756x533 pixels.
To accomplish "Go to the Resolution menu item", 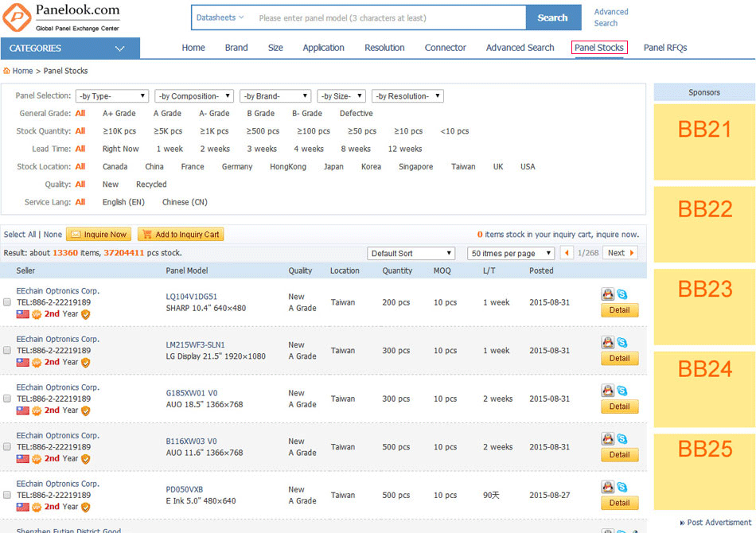I will coord(384,48).
